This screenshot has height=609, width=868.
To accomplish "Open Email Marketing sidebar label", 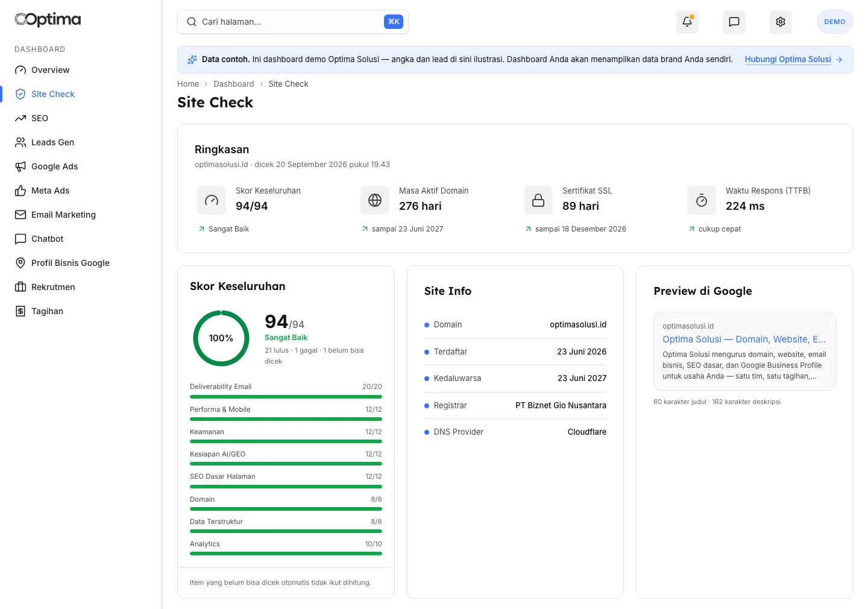I will click(63, 215).
